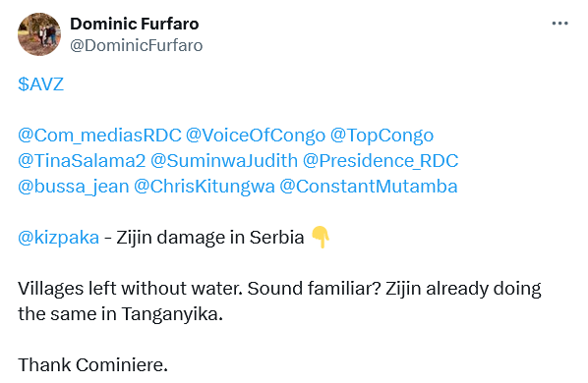This screenshot has width=588, height=383.
Task: Open the @DominicFurfaro handle
Action: click(x=136, y=46)
